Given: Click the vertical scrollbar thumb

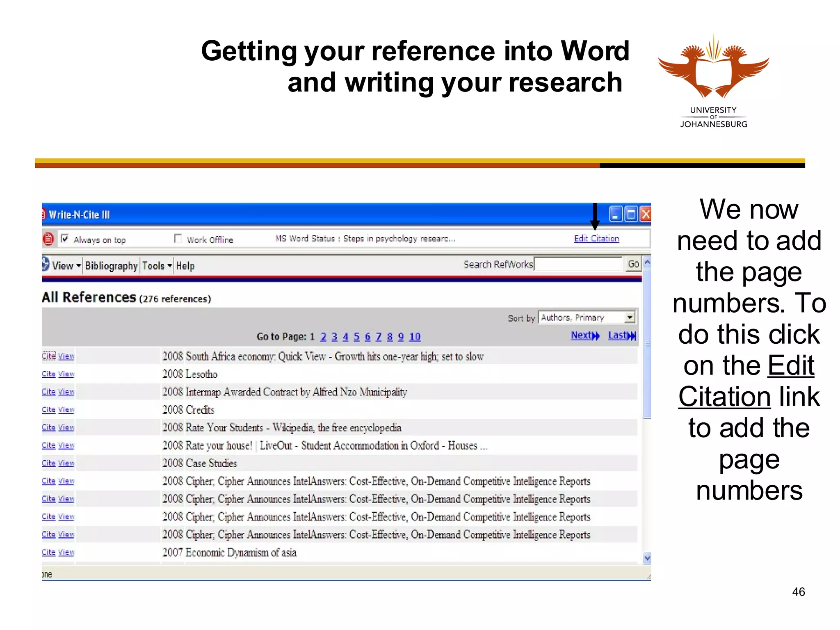Looking at the screenshot, I should point(647,344).
